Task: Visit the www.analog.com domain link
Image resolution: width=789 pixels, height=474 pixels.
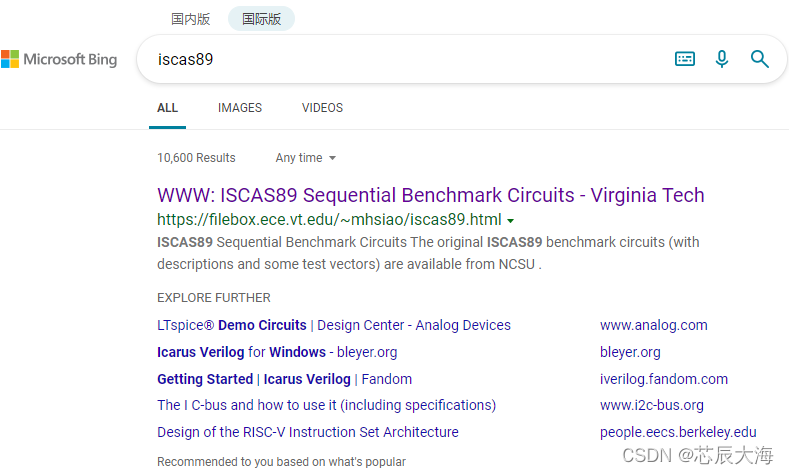Action: [x=654, y=325]
